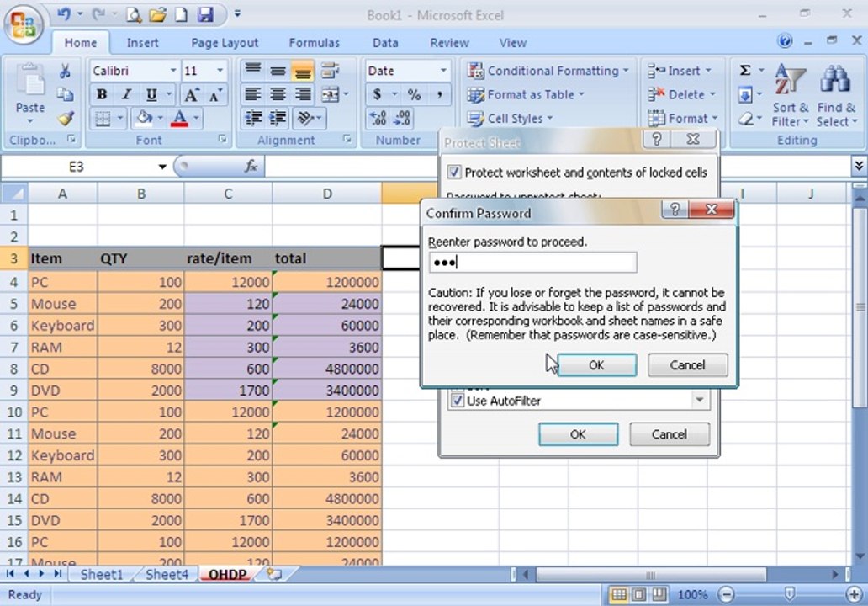Open the font name Calibri dropdown

(x=172, y=71)
